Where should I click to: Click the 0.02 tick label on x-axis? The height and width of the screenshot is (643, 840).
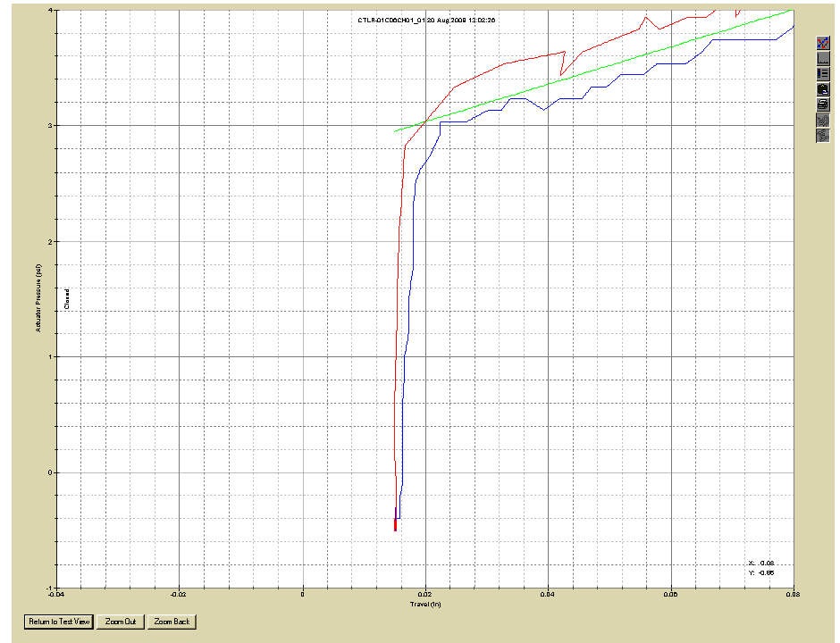pos(425,593)
